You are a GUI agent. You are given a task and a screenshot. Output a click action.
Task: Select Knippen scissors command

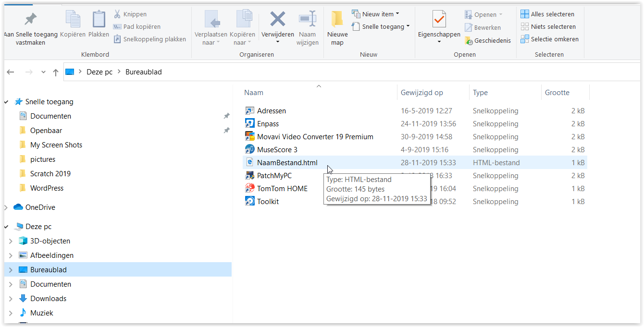130,14
